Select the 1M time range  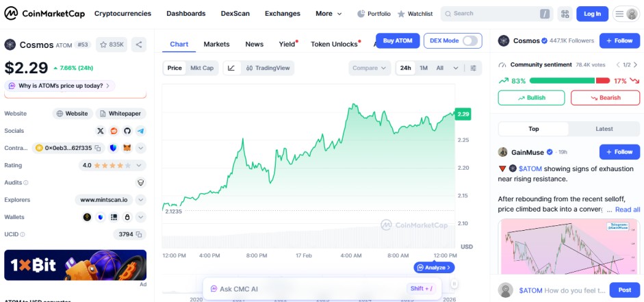(x=424, y=68)
